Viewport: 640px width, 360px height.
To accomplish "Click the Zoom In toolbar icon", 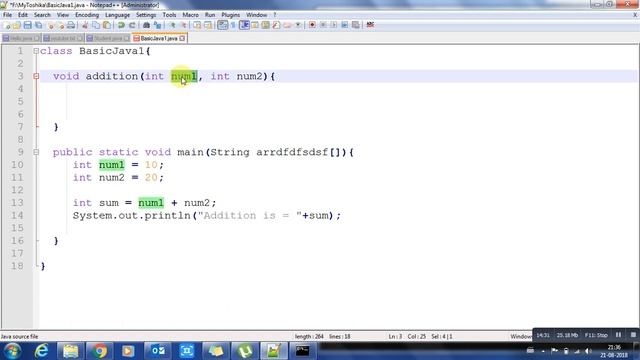I will (x=173, y=25).
